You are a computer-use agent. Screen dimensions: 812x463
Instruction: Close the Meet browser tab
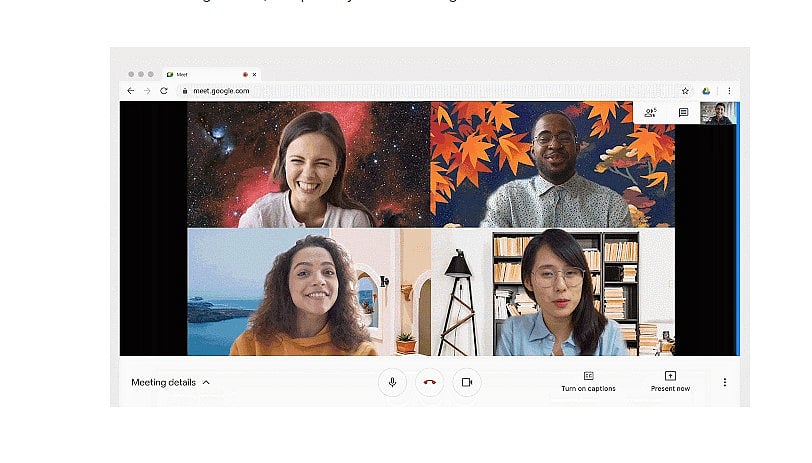pyautogui.click(x=254, y=75)
